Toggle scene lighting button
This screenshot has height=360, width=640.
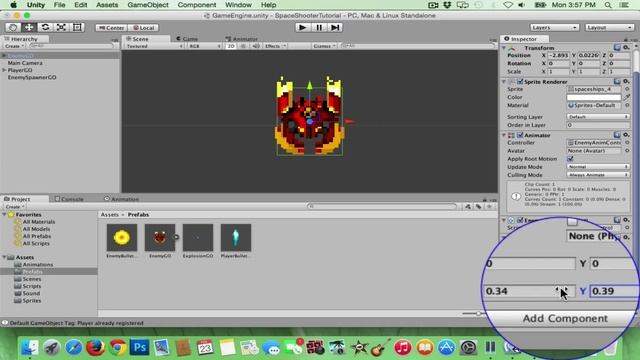point(244,46)
